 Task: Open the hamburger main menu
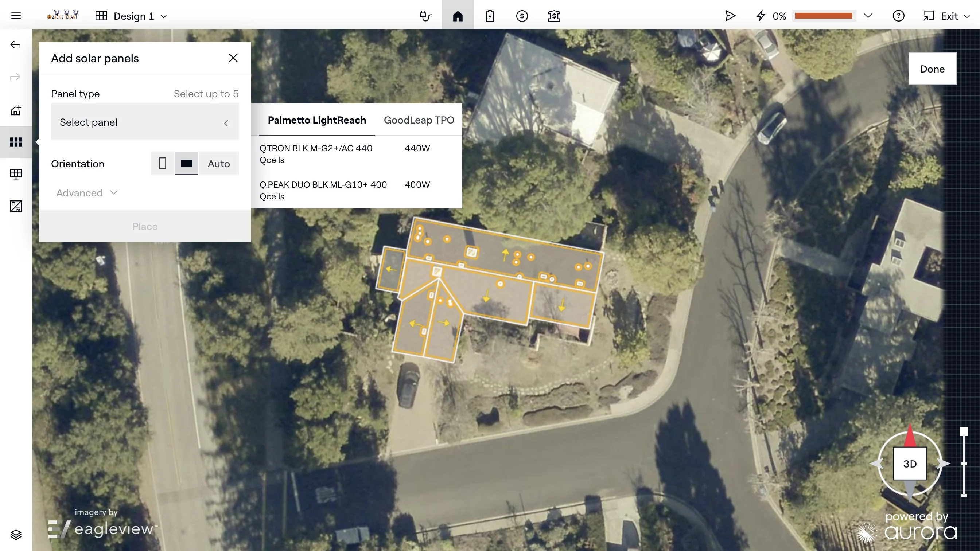click(16, 16)
